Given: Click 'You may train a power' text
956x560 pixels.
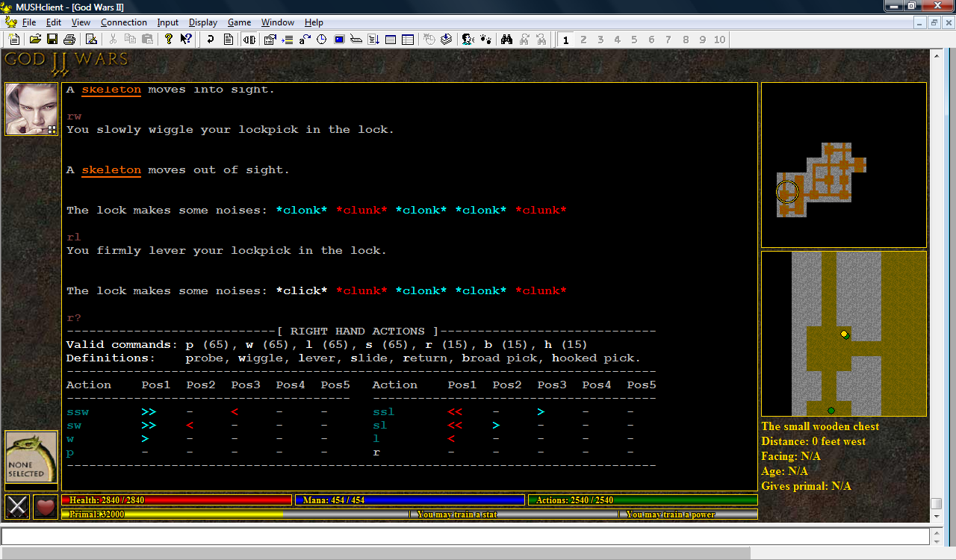Looking at the screenshot, I should coord(671,514).
